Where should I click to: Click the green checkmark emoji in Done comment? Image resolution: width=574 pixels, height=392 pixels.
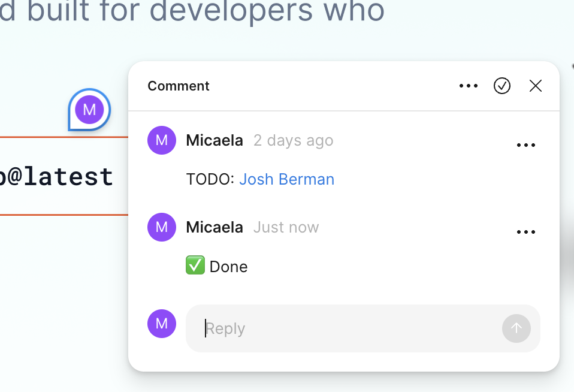(195, 266)
